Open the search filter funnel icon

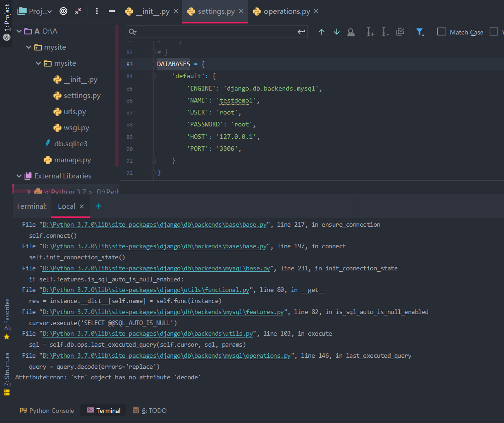420,32
